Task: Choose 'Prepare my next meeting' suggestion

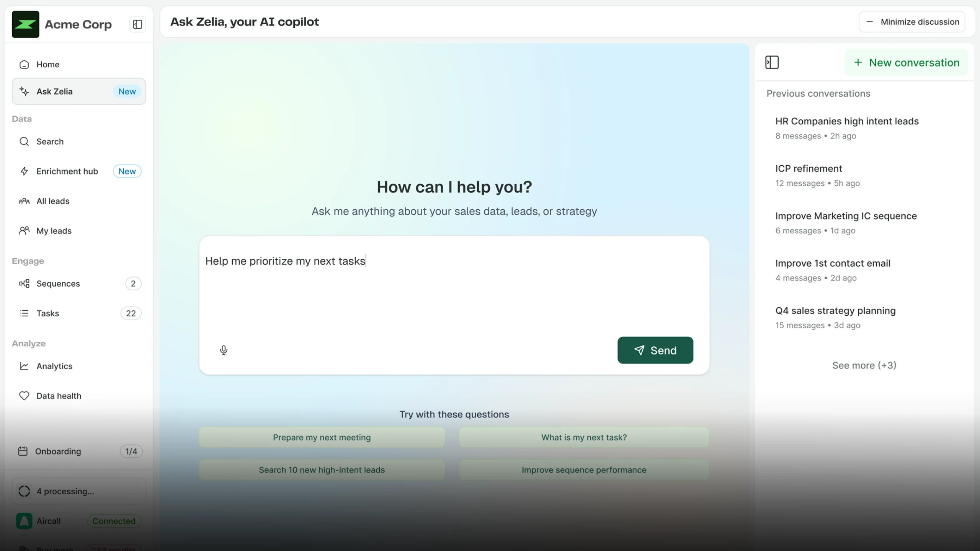Action: [322, 437]
